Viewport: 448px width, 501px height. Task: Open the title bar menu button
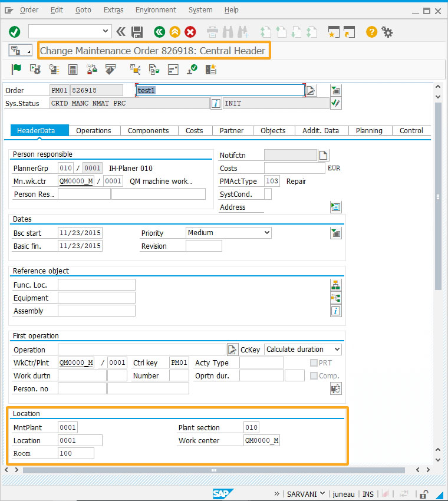click(x=20, y=51)
